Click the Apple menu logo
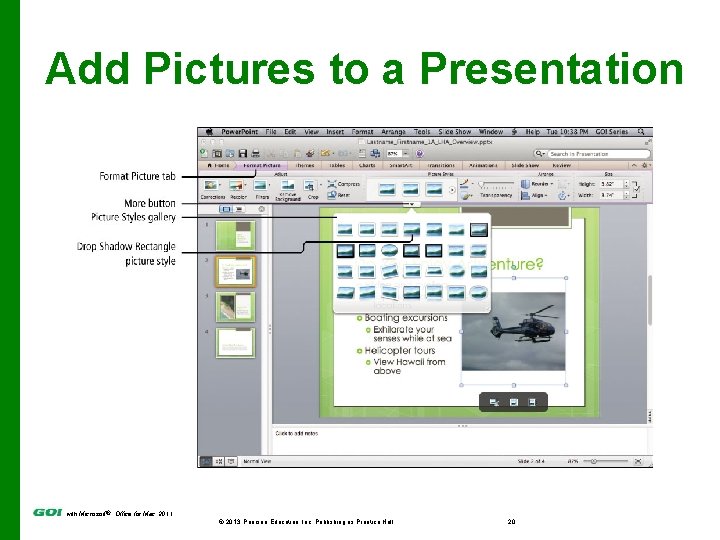The height and width of the screenshot is (540, 720). click(x=209, y=132)
